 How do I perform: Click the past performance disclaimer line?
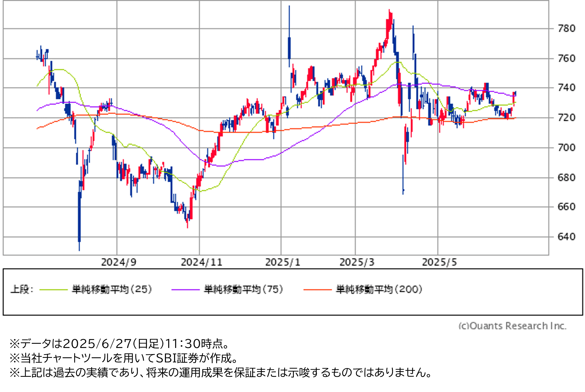221,373
